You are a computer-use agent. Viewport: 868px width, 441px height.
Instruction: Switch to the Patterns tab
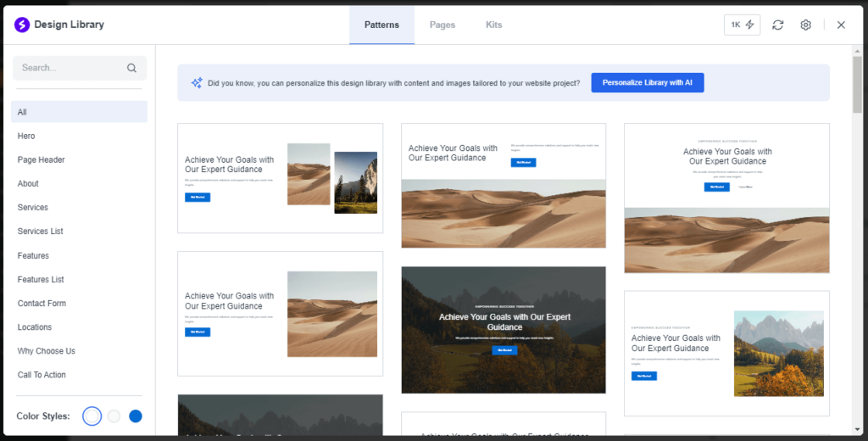(x=381, y=25)
